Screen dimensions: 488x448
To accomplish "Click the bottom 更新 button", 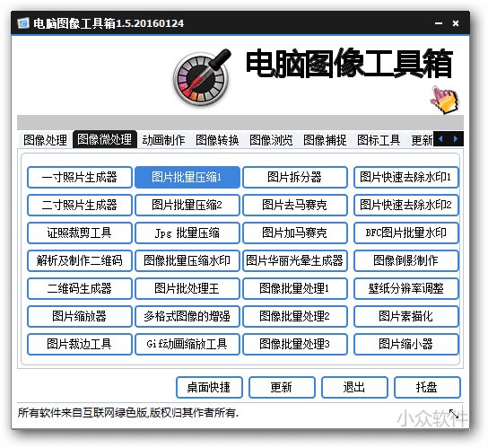I will click(282, 387).
